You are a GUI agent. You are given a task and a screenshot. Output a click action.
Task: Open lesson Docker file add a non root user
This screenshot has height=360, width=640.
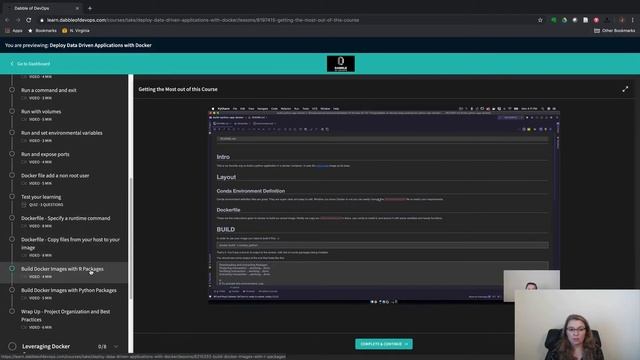pyautogui.click(x=55, y=176)
